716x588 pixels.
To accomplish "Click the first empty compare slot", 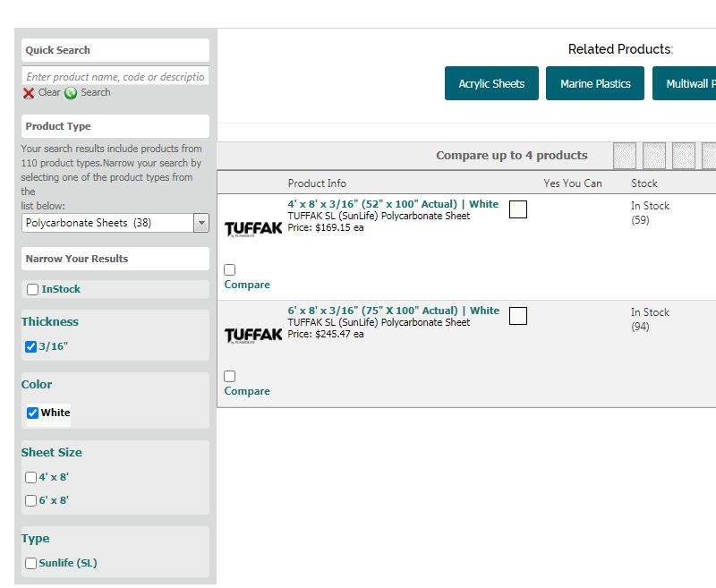I will pyautogui.click(x=624, y=155).
